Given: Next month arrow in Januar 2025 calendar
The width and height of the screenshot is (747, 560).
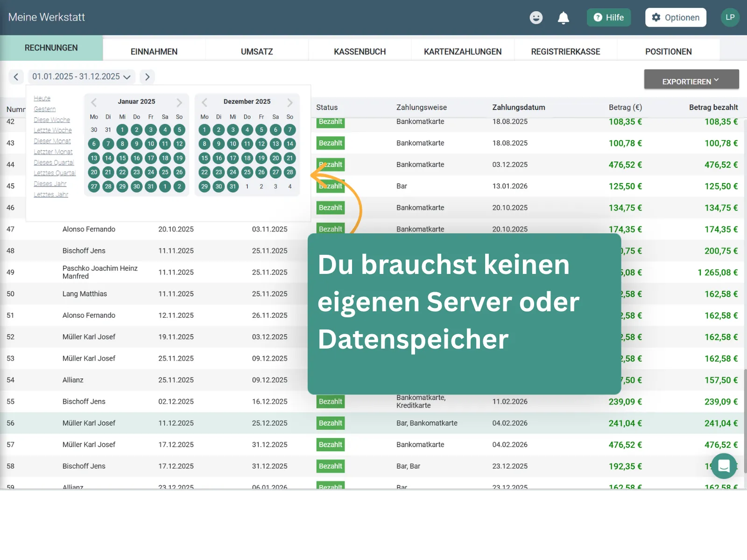Looking at the screenshot, I should click(x=179, y=102).
